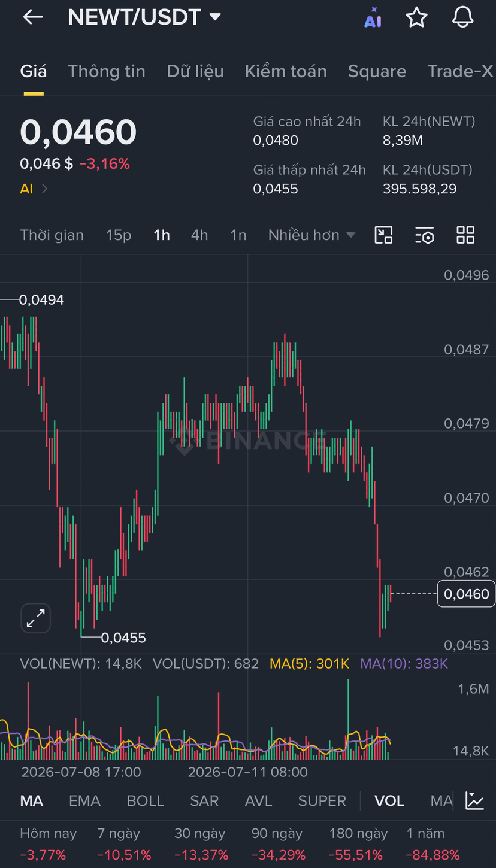
Task: Select the 4h timeframe
Action: click(x=199, y=235)
